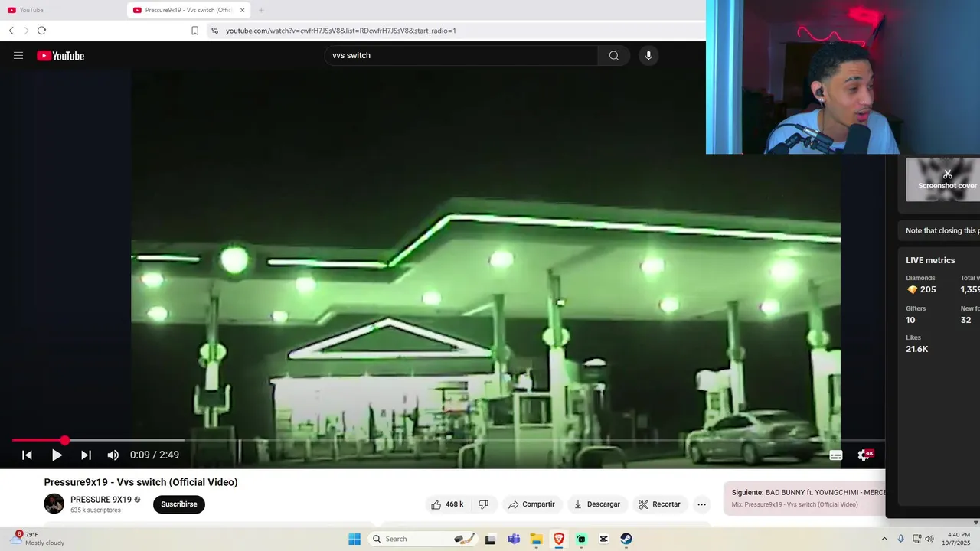Skip to previous video
Viewport: 980px width, 551px height.
[27, 455]
